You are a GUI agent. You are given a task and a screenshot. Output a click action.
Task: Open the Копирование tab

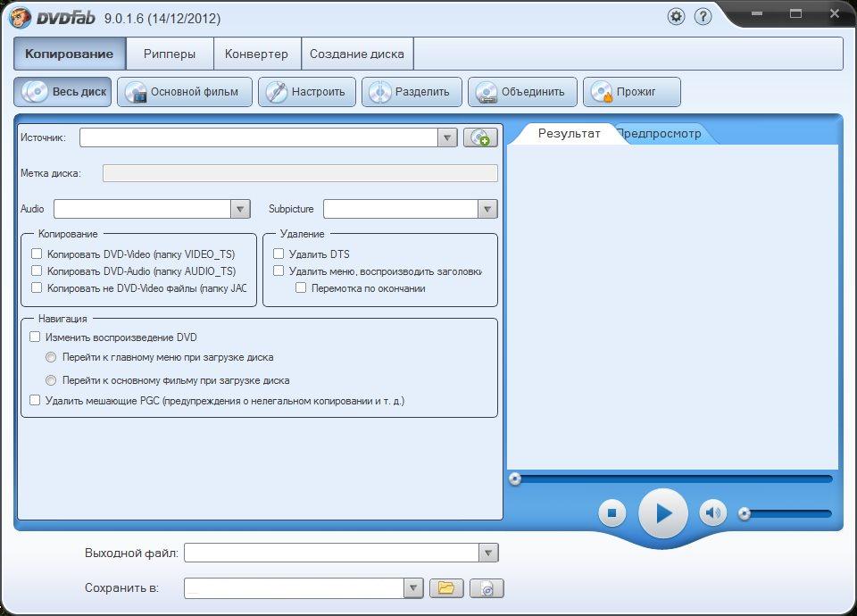(x=70, y=54)
